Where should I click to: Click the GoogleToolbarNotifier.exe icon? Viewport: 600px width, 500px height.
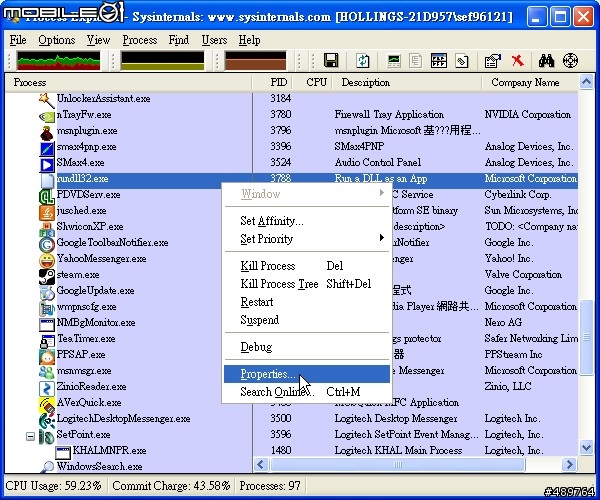click(47, 244)
